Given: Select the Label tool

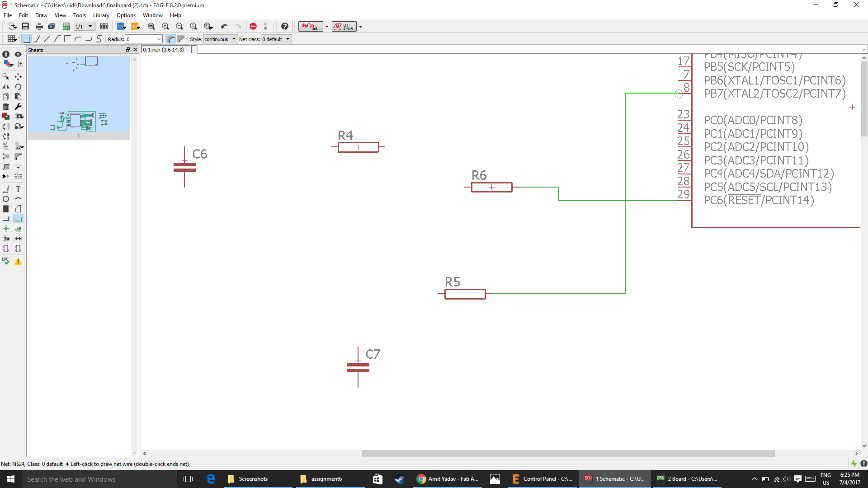Looking at the screenshot, I should point(18,229).
